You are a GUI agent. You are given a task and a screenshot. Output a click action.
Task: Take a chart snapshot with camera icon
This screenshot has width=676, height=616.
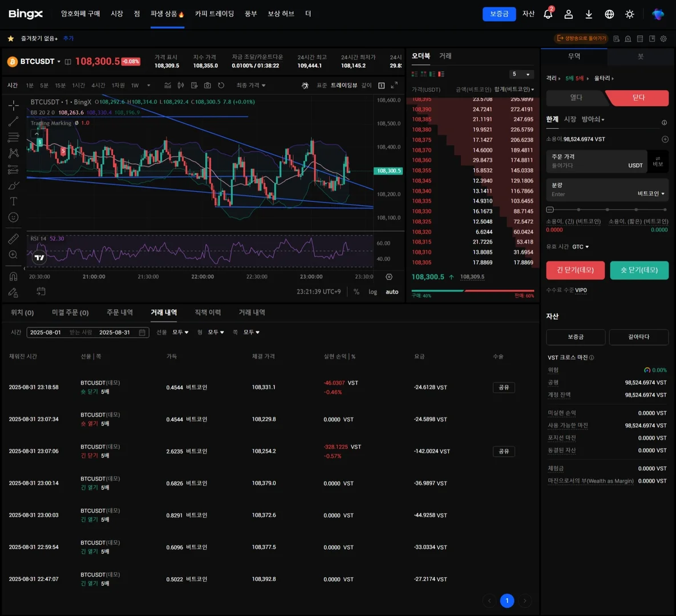coord(208,86)
